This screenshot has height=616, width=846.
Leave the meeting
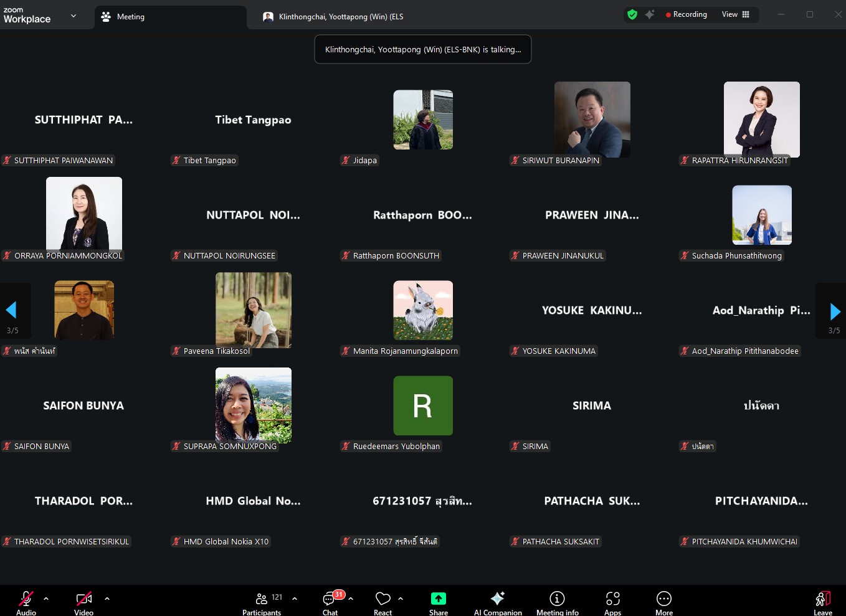tap(822, 602)
